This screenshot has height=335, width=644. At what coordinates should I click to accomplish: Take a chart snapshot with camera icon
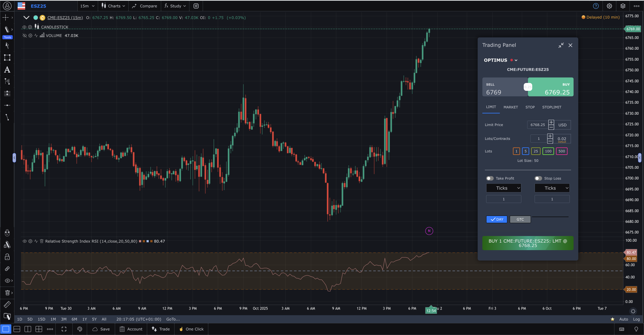(x=196, y=6)
